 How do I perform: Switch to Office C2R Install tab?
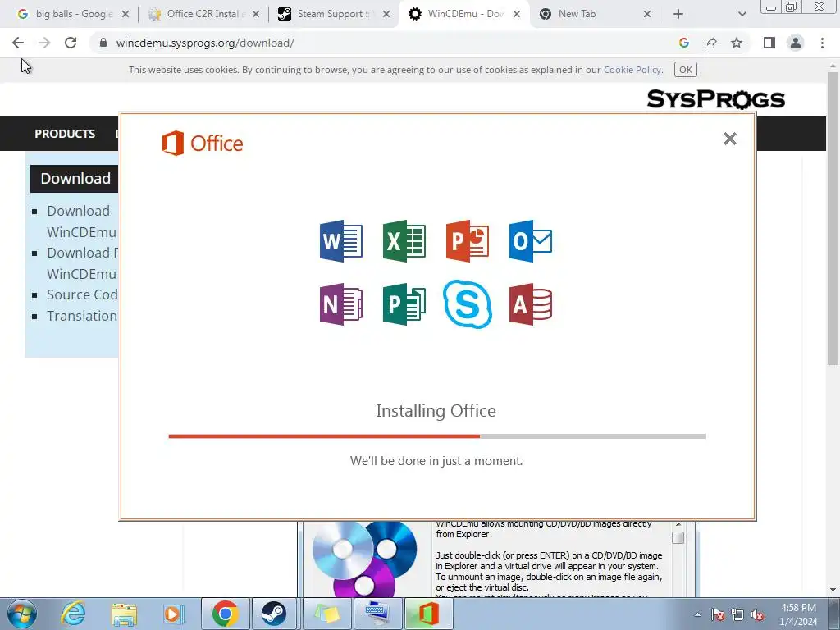204,14
